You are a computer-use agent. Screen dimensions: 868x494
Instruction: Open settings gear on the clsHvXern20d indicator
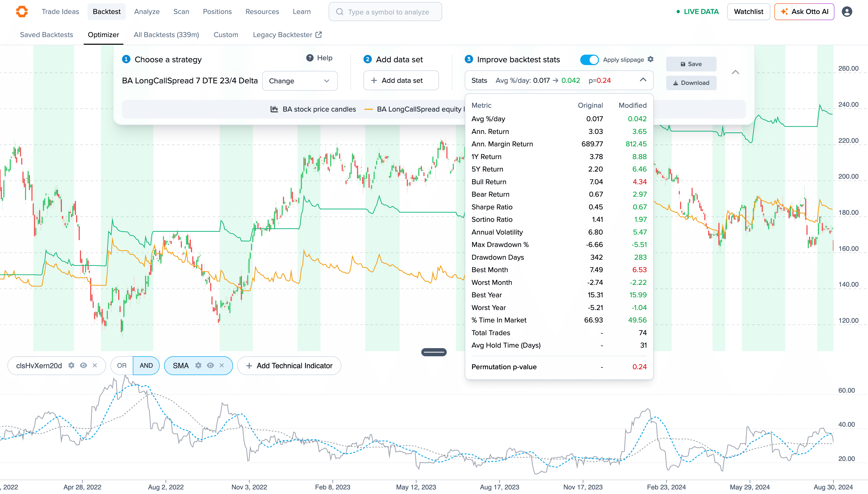click(71, 365)
